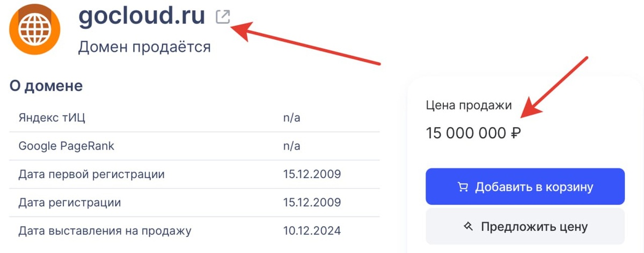Click the Дата выставления на продажу label

click(105, 231)
